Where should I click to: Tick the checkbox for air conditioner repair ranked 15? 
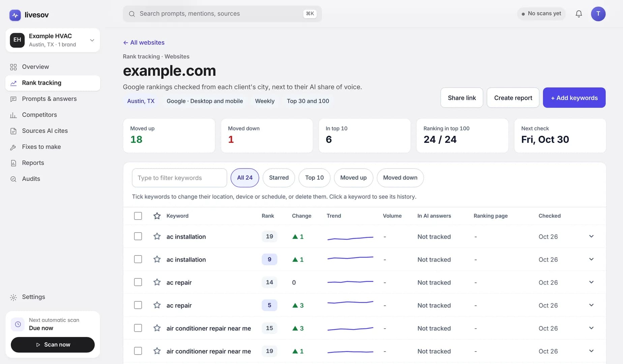tap(138, 328)
